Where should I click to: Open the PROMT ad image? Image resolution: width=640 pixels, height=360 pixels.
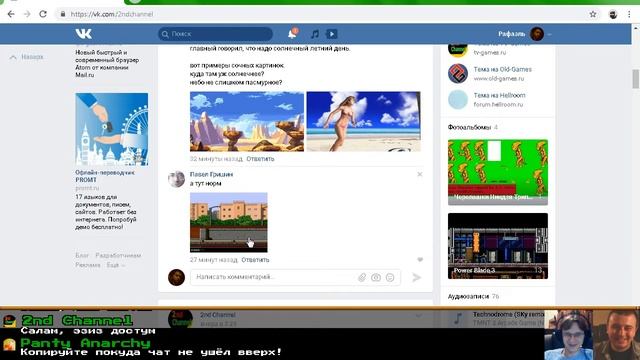tap(112, 129)
